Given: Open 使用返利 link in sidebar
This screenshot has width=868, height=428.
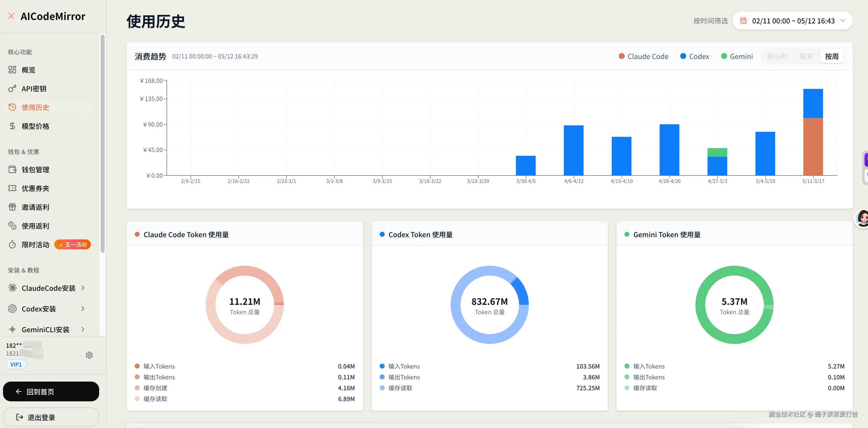Looking at the screenshot, I should pos(50,226).
